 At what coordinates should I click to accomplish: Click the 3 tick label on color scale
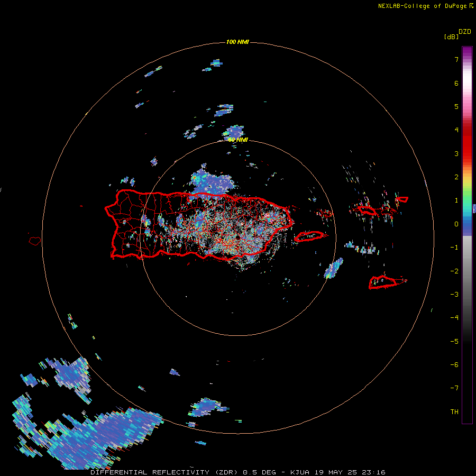coord(456,153)
